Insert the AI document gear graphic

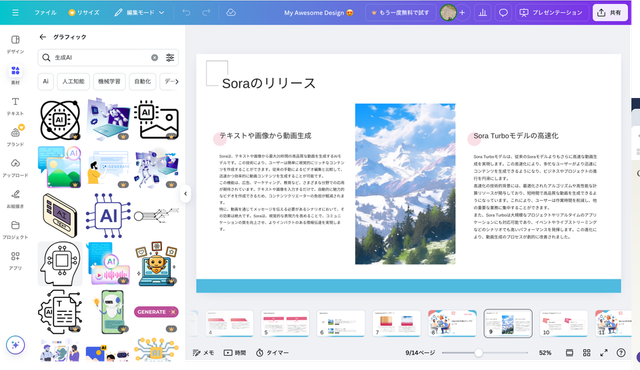click(x=60, y=312)
